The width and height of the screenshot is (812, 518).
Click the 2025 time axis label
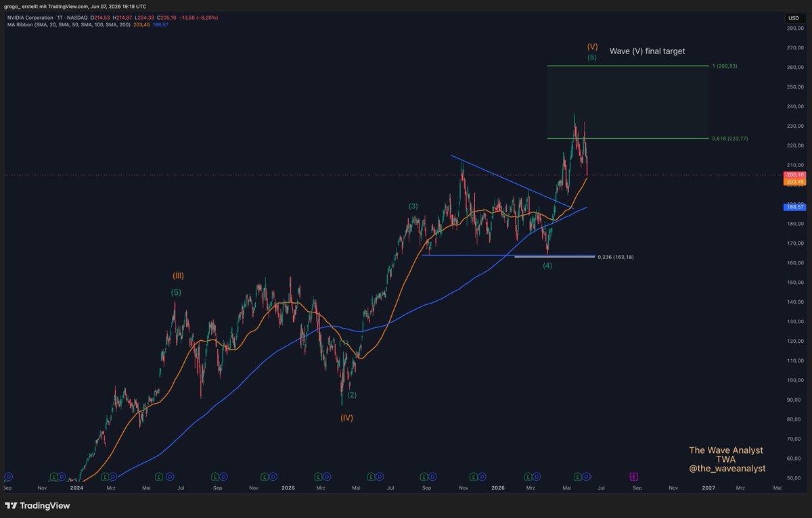(288, 487)
